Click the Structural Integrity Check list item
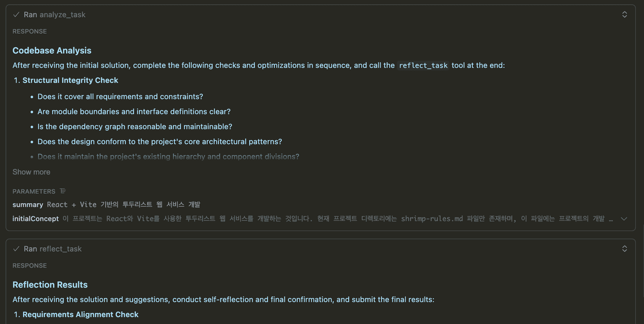Screen dimensions: 644x324 70,80
